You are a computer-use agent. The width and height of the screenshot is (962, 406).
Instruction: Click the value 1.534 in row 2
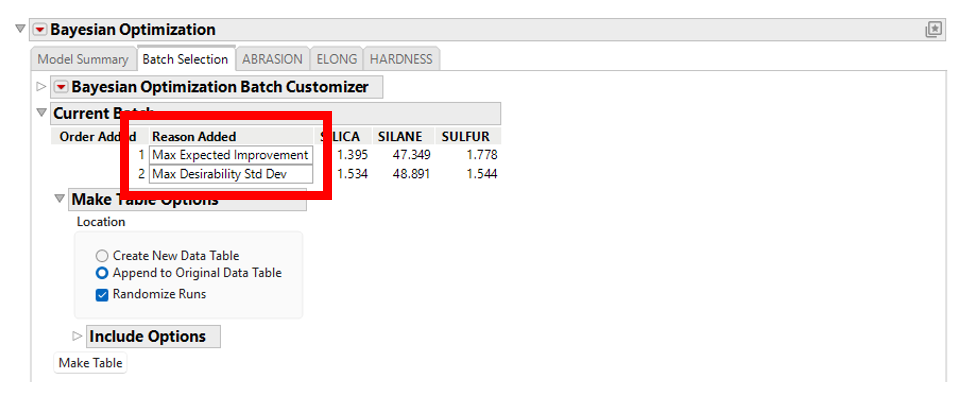[x=352, y=174]
